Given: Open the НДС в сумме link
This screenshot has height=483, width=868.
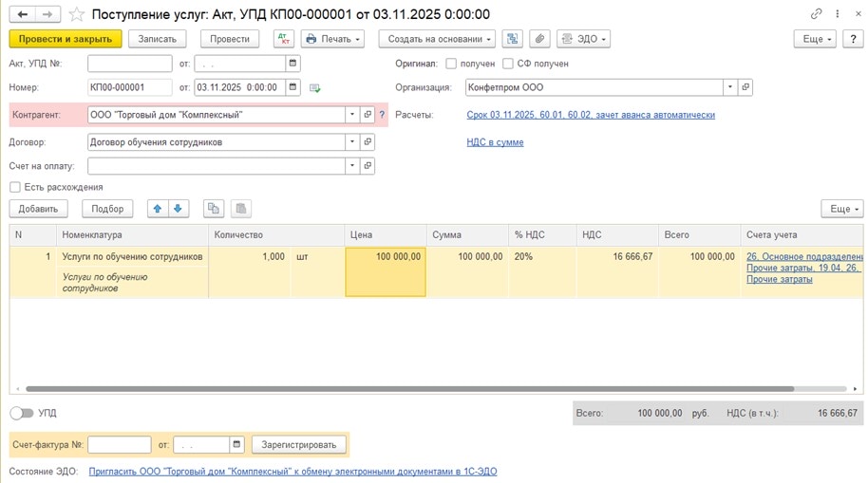Looking at the screenshot, I should click(495, 142).
